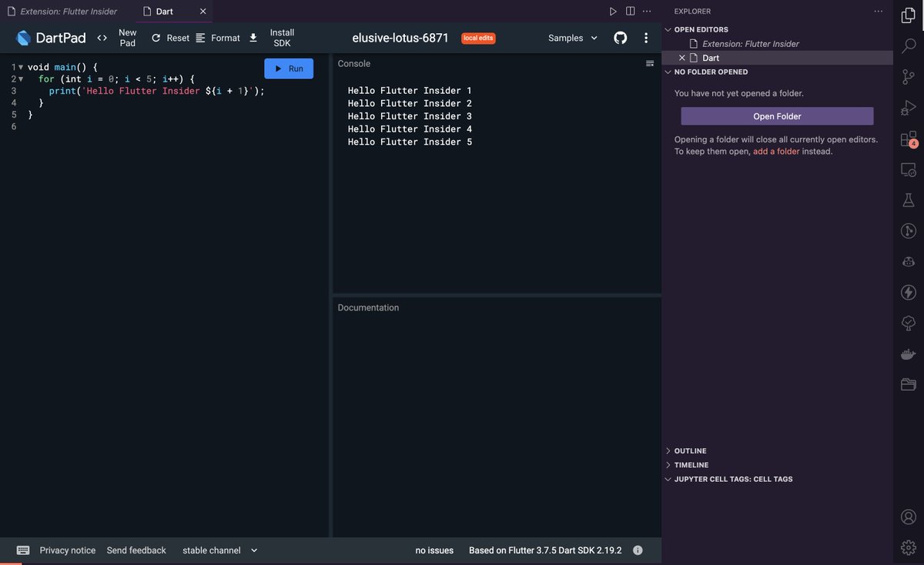This screenshot has width=924, height=565.
Task: Open the Run and Debug view
Action: 909,109
